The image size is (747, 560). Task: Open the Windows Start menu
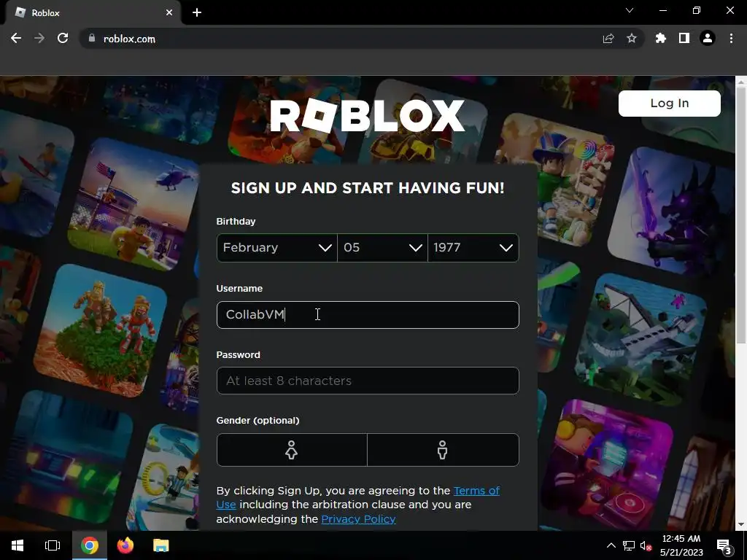click(18, 545)
